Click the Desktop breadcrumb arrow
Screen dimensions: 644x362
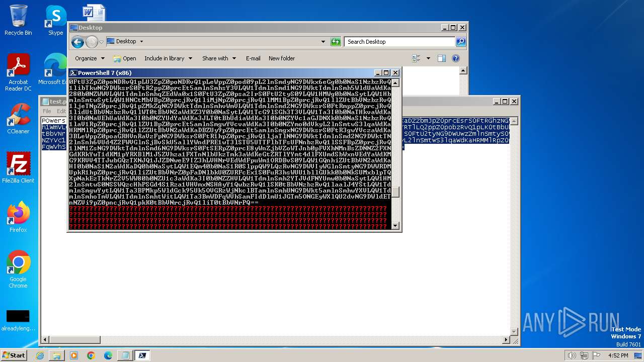pos(141,42)
